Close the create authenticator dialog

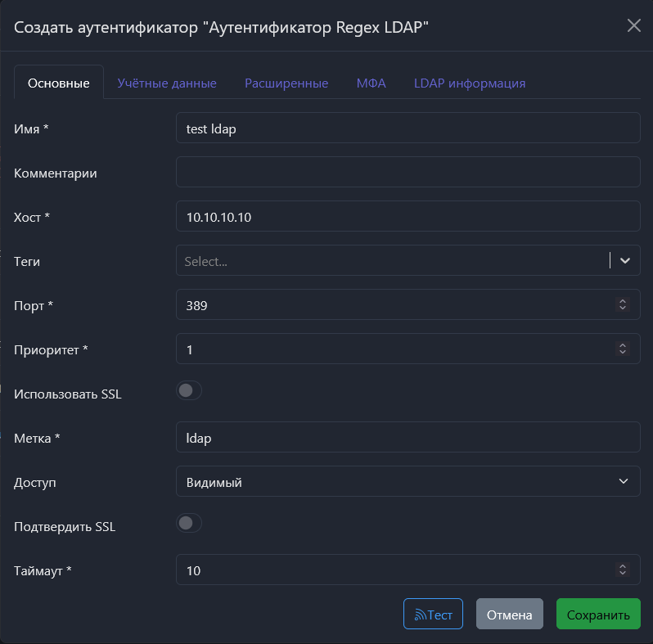click(x=633, y=25)
